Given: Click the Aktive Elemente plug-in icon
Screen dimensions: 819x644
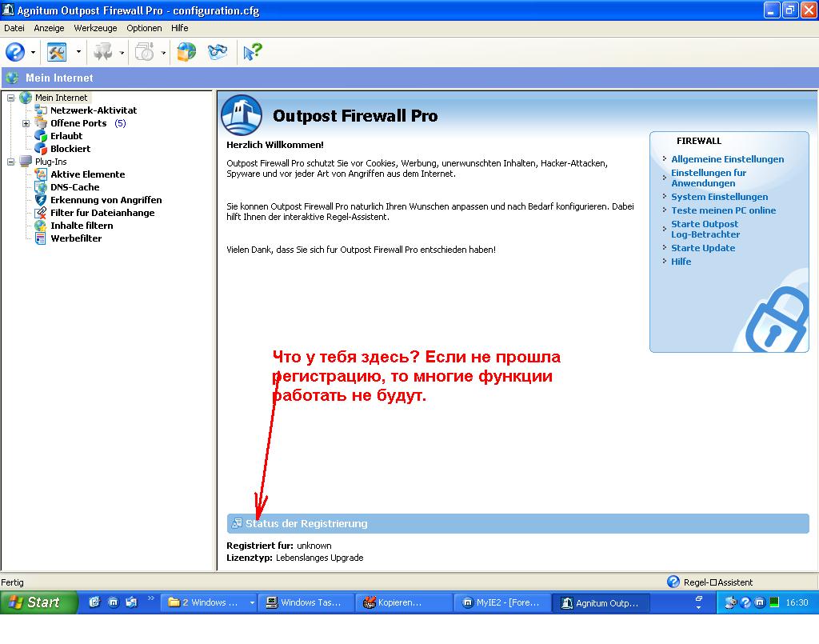Looking at the screenshot, I should (x=40, y=174).
